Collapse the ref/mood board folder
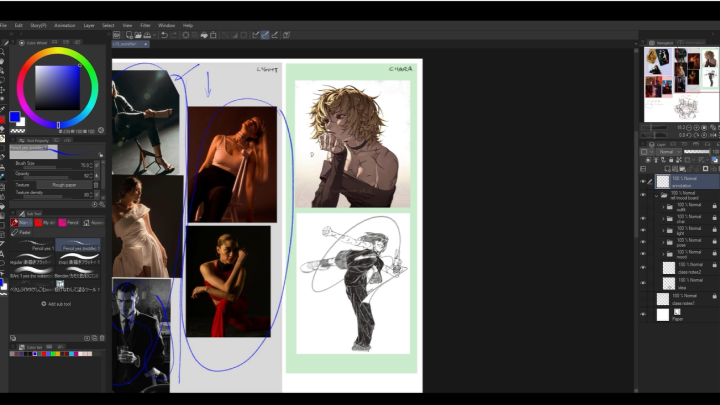This screenshot has height=405, width=720. click(x=657, y=196)
